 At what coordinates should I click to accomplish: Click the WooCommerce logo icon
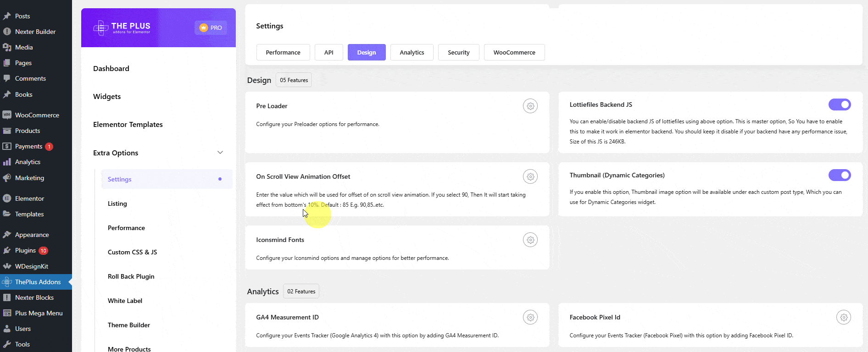(7, 115)
